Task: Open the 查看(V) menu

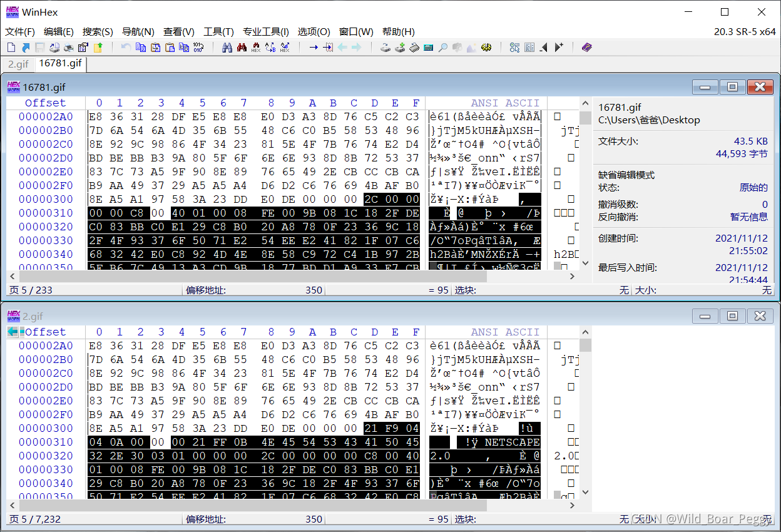Action: click(x=179, y=31)
